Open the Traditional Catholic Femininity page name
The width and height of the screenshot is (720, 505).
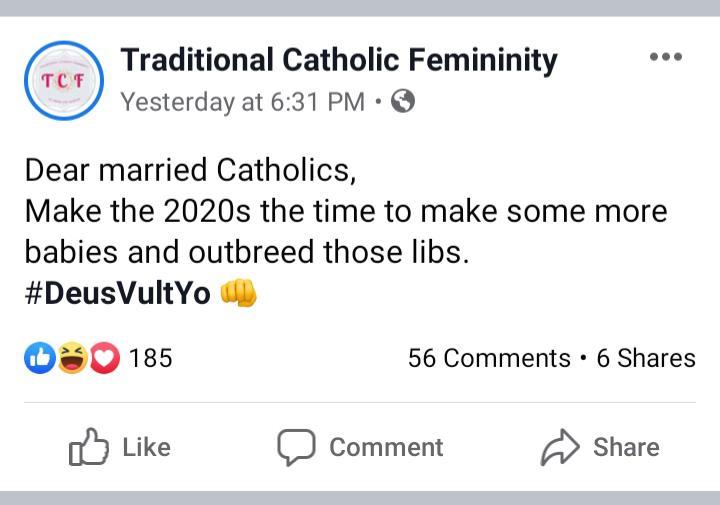coord(339,60)
